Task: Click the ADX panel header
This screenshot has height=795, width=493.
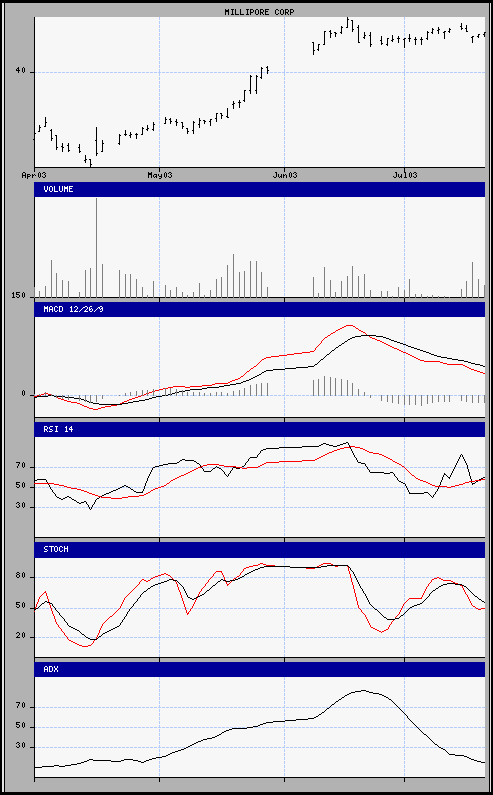Action: [260, 669]
